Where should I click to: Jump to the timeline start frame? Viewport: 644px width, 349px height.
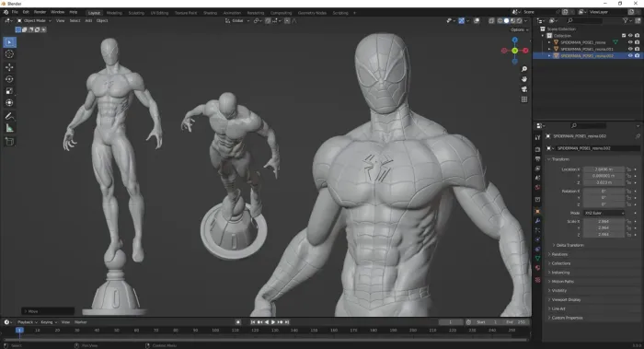point(253,322)
